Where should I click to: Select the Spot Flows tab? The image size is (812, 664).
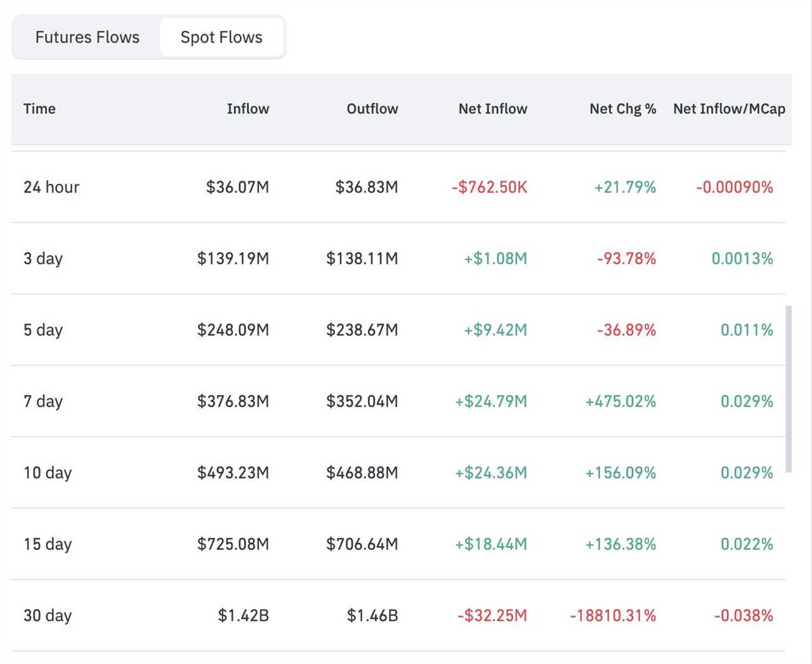click(x=221, y=37)
